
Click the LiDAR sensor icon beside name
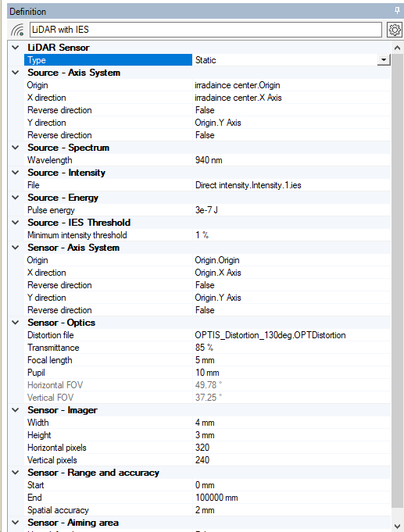coord(17,30)
